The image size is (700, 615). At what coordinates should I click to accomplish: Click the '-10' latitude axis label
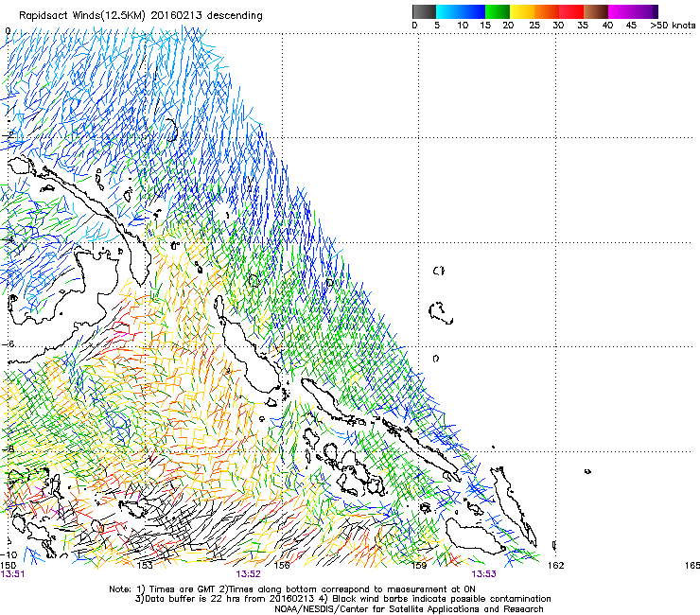9,554
